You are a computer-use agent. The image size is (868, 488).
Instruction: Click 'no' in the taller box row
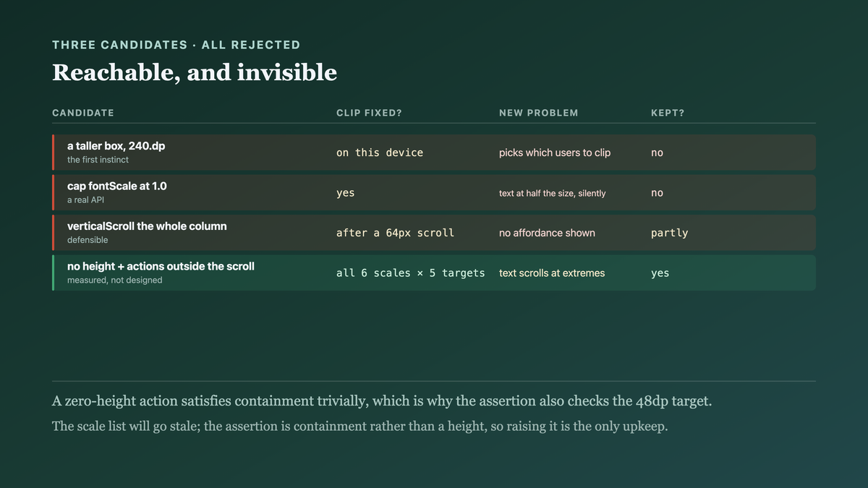pyautogui.click(x=657, y=153)
